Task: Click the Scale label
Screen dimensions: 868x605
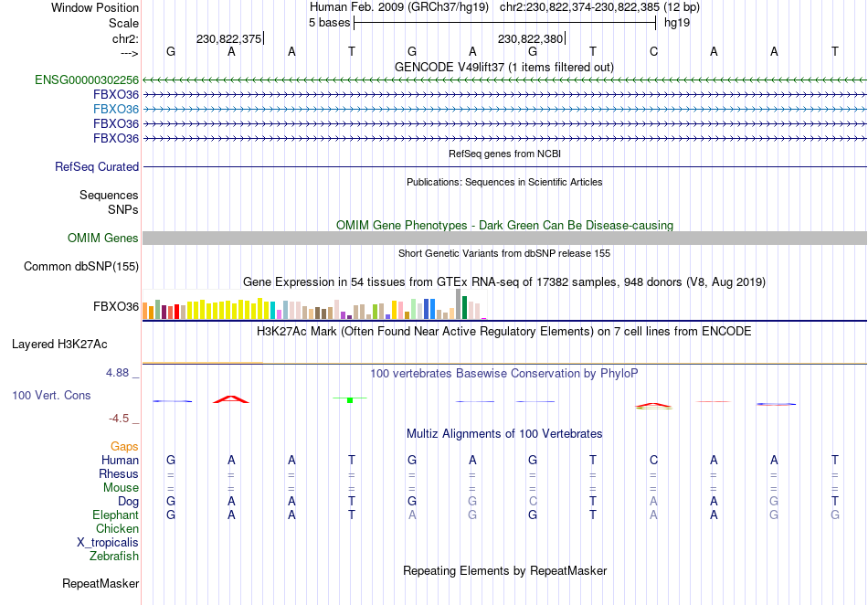Action: tap(123, 23)
